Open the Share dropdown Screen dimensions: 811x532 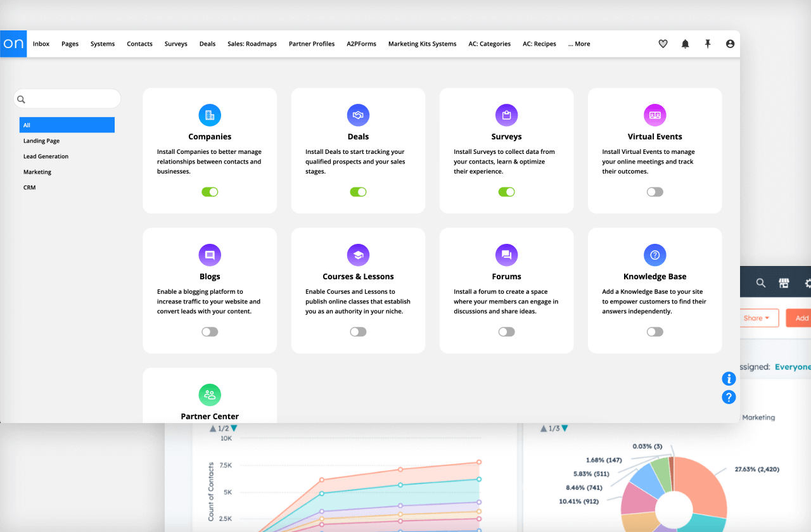click(x=759, y=318)
